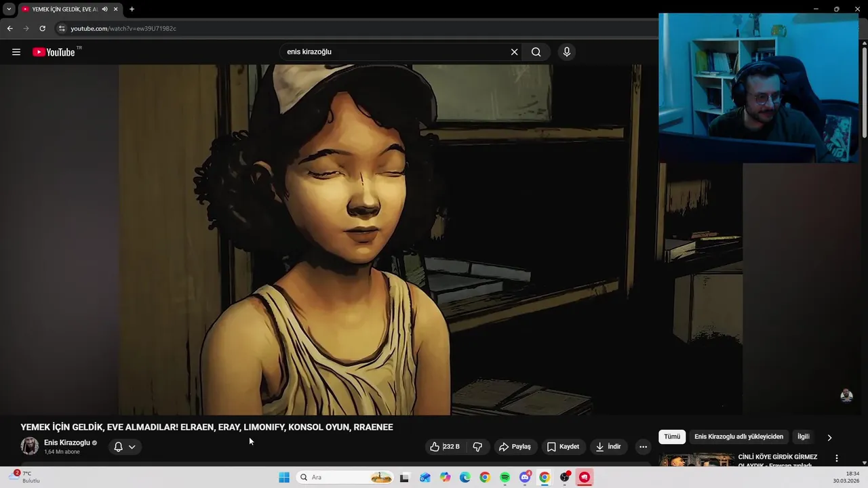Open Spotify from the taskbar
The height and width of the screenshot is (488, 868).
505,477
